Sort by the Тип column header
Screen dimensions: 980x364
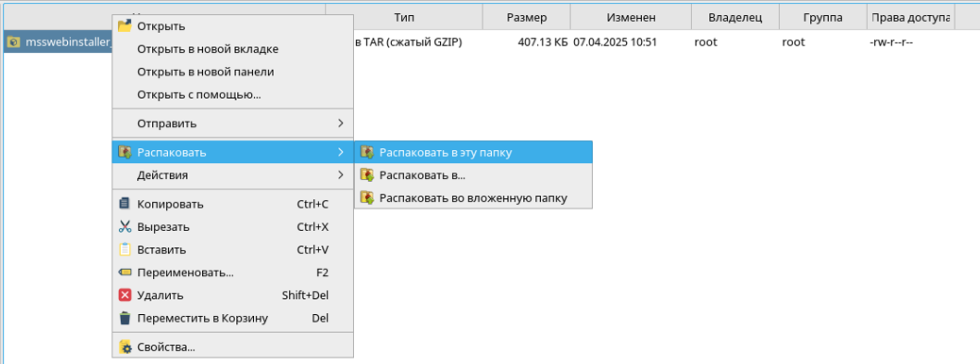(404, 18)
